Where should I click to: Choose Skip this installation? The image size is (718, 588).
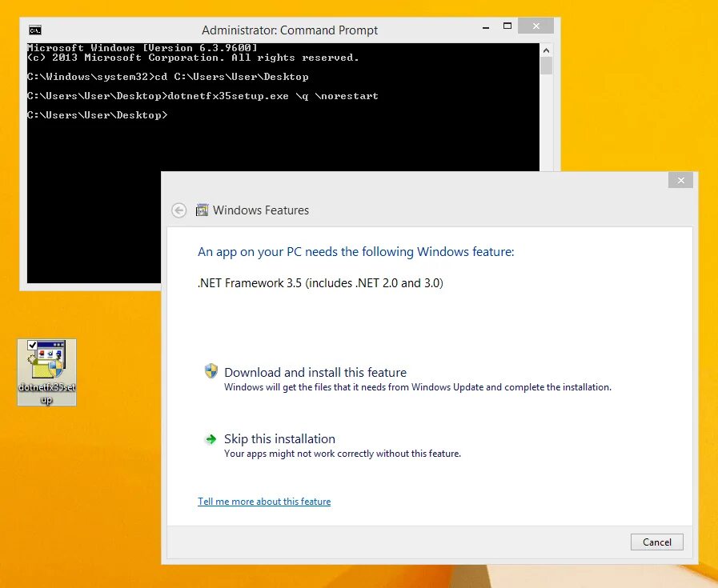click(280, 439)
